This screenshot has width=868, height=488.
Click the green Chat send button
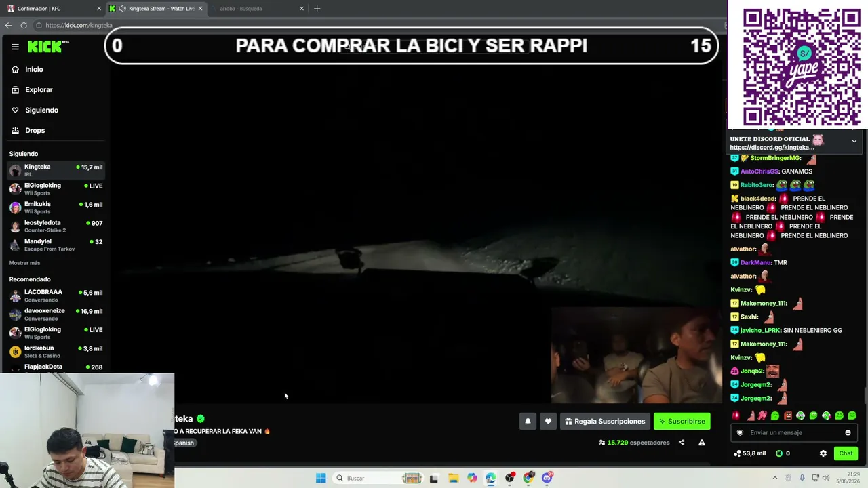click(846, 453)
